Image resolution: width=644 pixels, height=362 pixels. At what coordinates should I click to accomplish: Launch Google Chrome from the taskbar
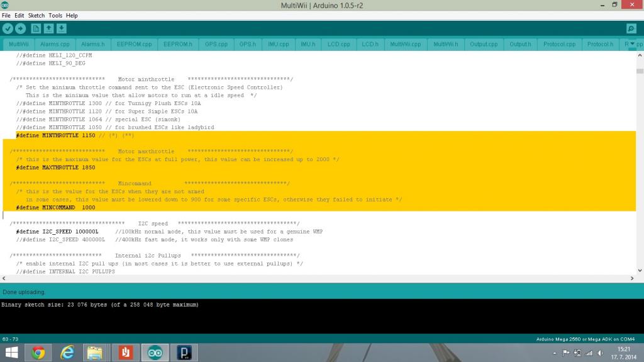(x=38, y=353)
